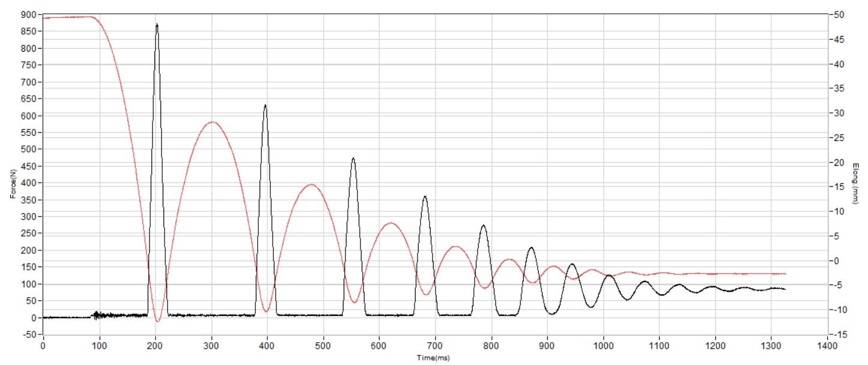Click the lowest trough of the red curve
This screenshot has height=365, width=868.
pos(157,321)
